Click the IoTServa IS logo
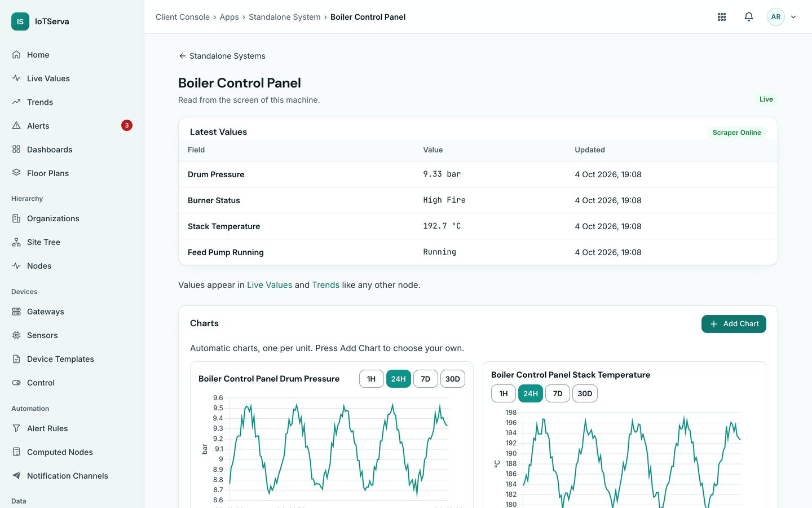The height and width of the screenshot is (508, 812). tap(20, 21)
